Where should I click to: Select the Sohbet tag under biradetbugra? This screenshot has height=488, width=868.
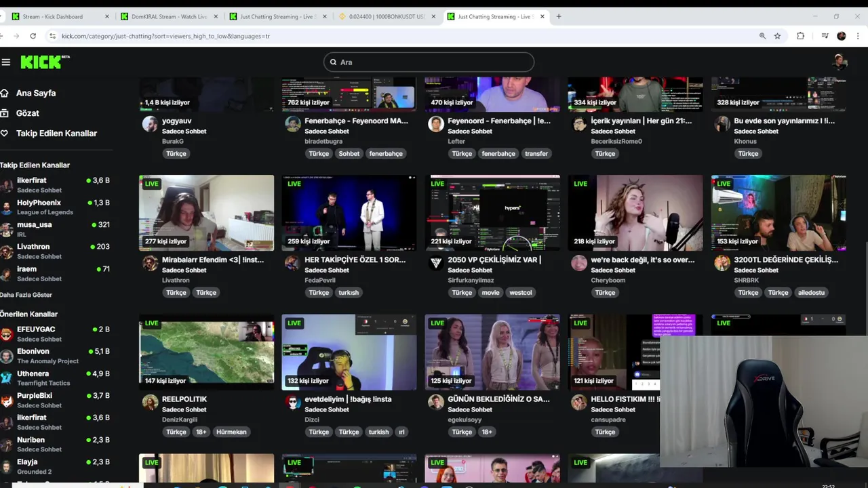[349, 154]
